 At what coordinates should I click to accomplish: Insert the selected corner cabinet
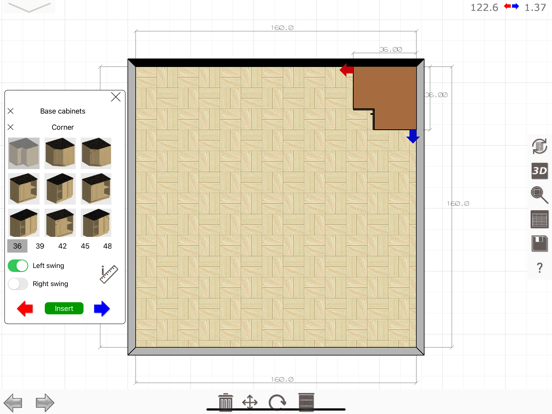(x=64, y=308)
